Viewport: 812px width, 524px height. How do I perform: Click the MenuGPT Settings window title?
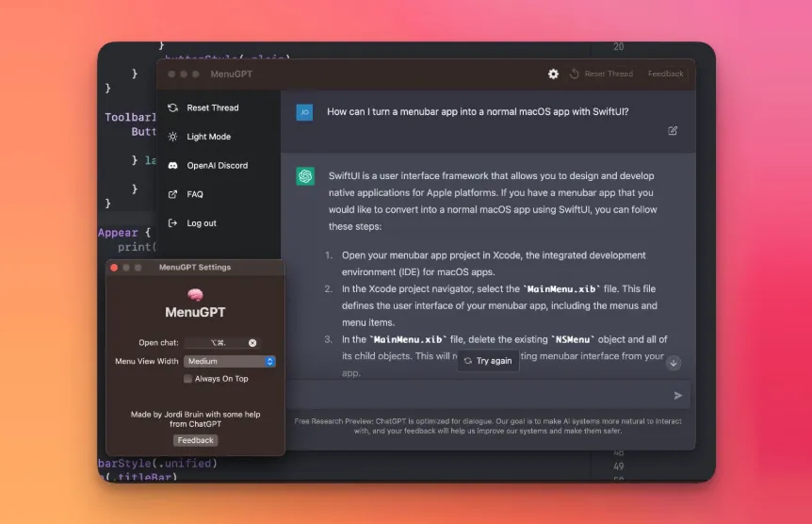[195, 268]
